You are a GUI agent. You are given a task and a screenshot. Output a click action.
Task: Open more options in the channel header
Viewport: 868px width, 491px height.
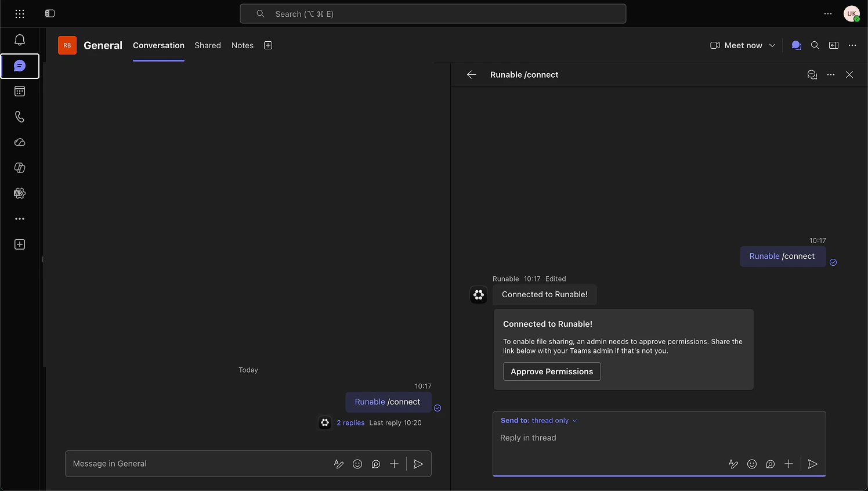click(852, 45)
